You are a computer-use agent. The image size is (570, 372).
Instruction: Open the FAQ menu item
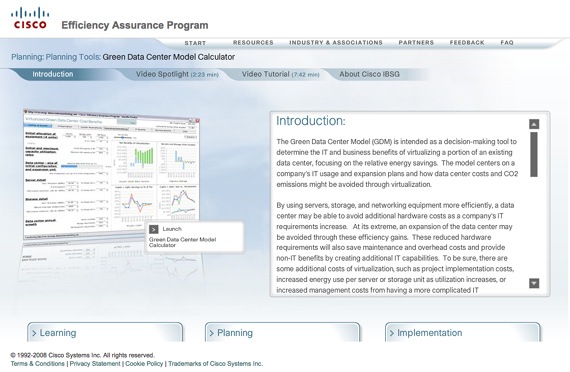(x=507, y=43)
